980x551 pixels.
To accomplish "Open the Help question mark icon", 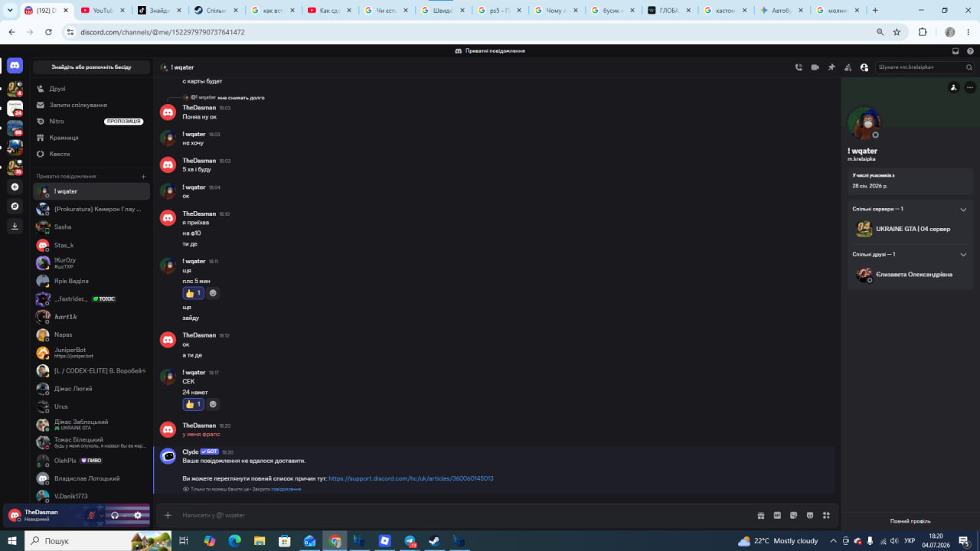I will [970, 51].
